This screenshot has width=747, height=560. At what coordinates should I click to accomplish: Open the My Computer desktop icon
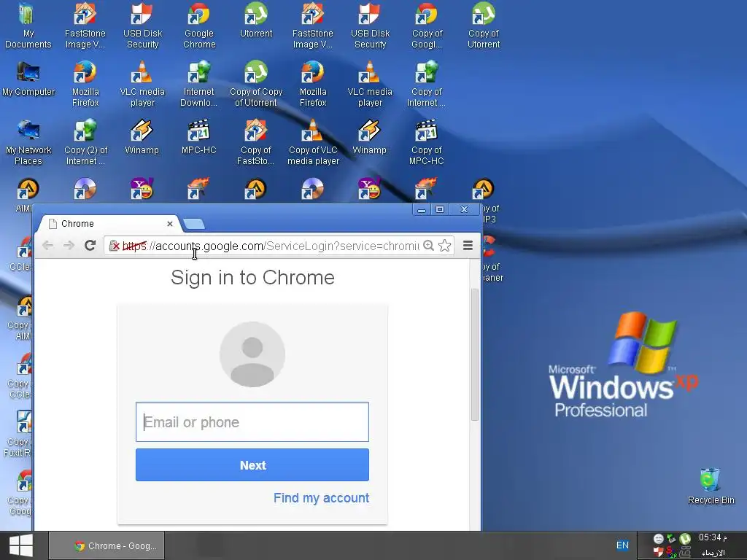28,79
